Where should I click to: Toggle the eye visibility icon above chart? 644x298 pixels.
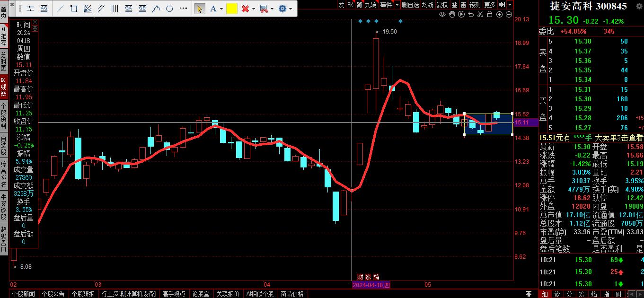(x=442, y=15)
